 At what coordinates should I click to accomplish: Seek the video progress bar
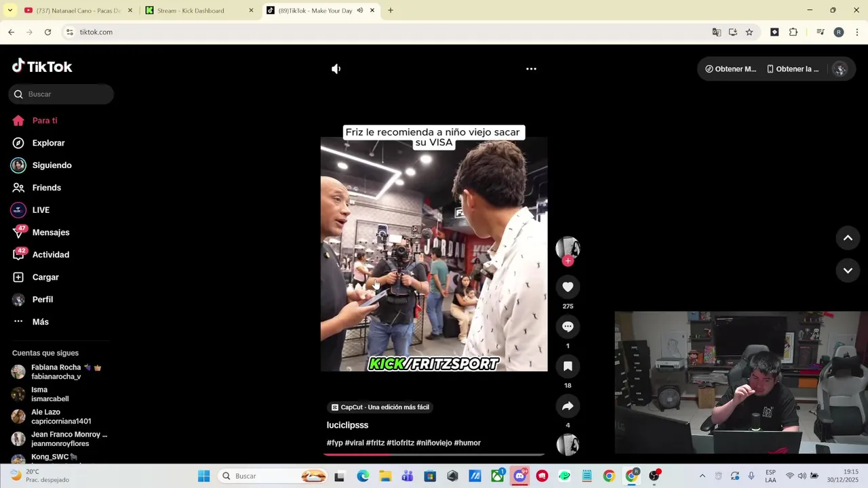tap(434, 454)
